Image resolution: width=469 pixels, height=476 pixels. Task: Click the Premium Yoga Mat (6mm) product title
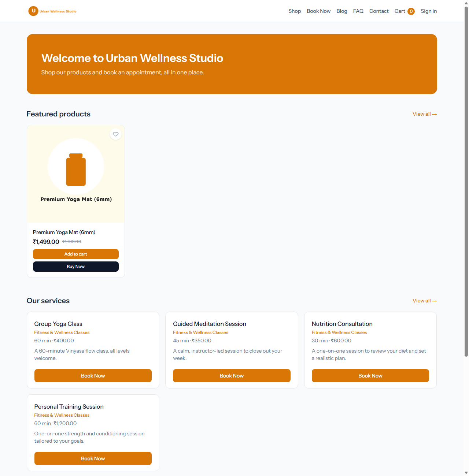[64, 232]
